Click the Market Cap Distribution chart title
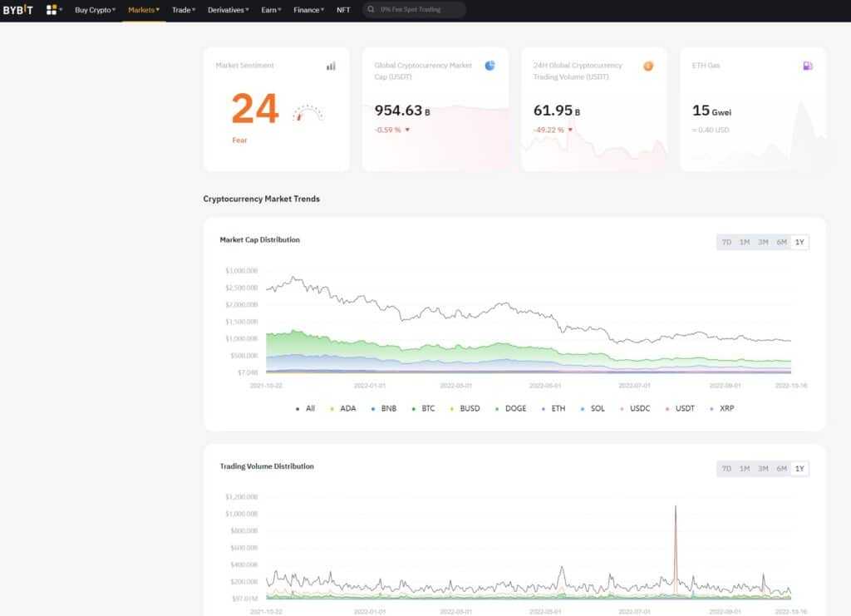The height and width of the screenshot is (616, 851). (x=259, y=239)
